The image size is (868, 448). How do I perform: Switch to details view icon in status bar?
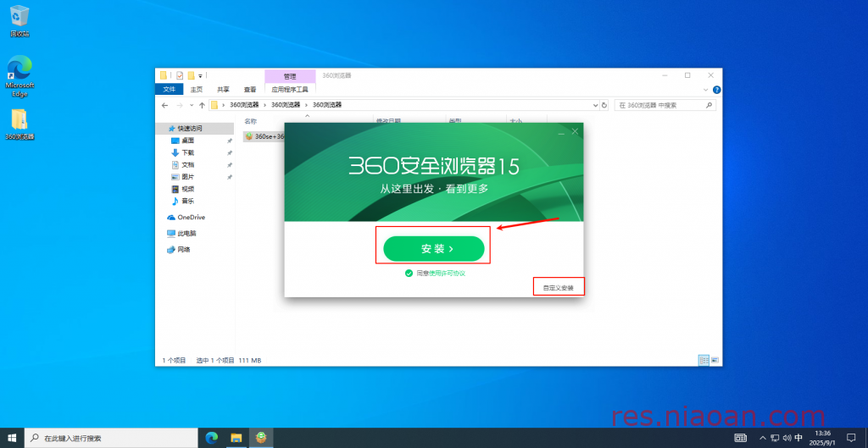tap(704, 360)
